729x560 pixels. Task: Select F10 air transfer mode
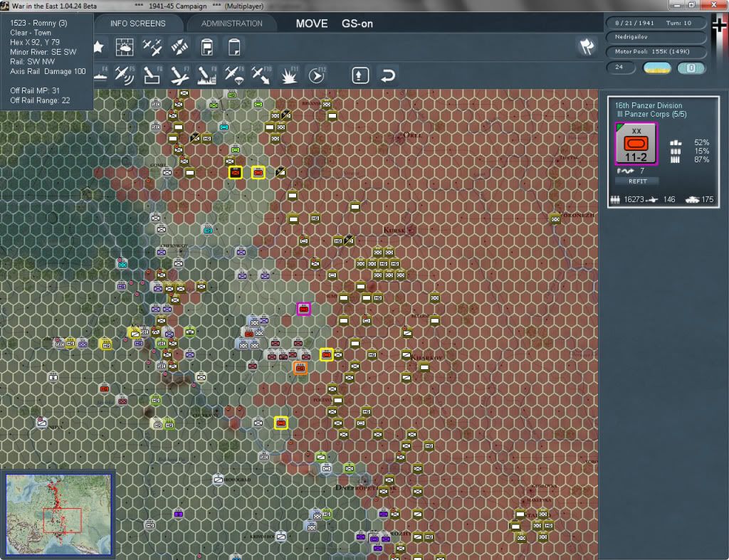(261, 75)
